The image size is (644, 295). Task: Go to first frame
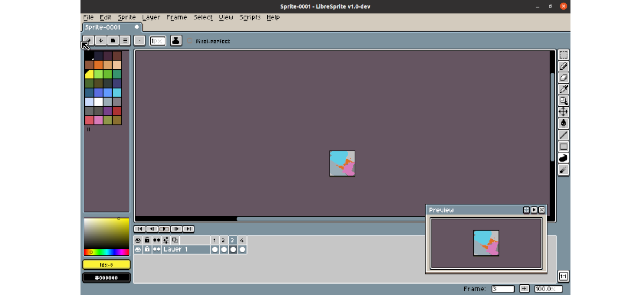click(x=140, y=229)
